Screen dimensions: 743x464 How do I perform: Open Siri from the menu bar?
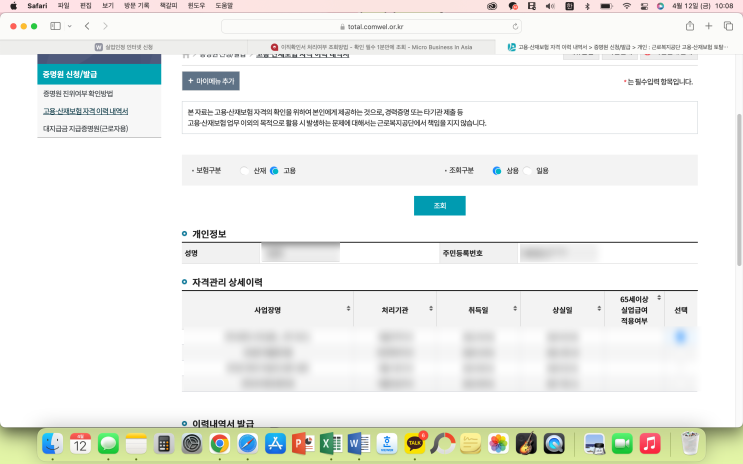[x=660, y=6]
